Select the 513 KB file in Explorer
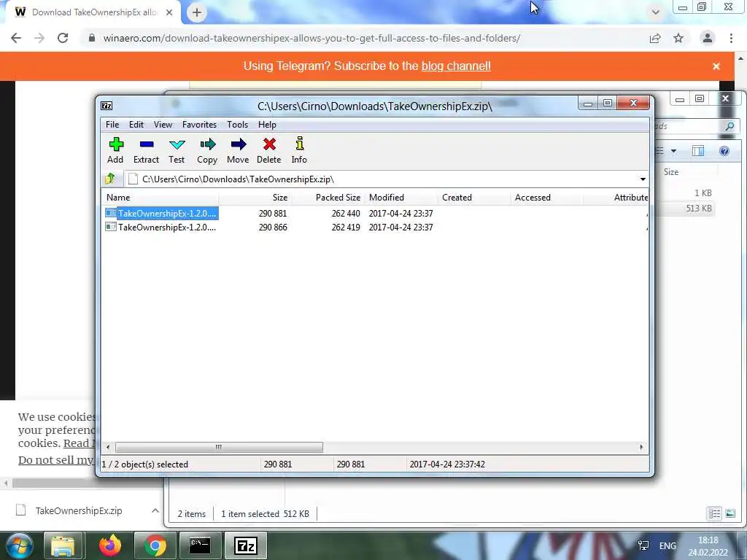Viewport: 747px width, 560px height. pos(686,209)
